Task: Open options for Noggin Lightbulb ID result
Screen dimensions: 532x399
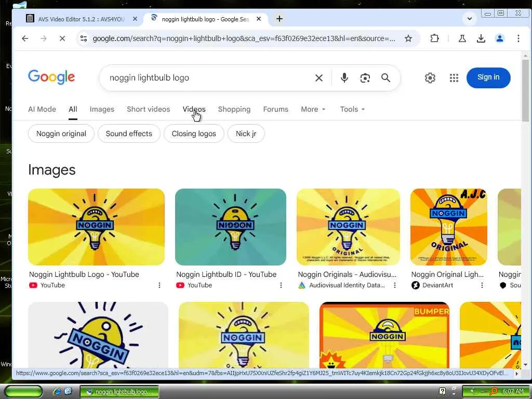Action: point(281,285)
